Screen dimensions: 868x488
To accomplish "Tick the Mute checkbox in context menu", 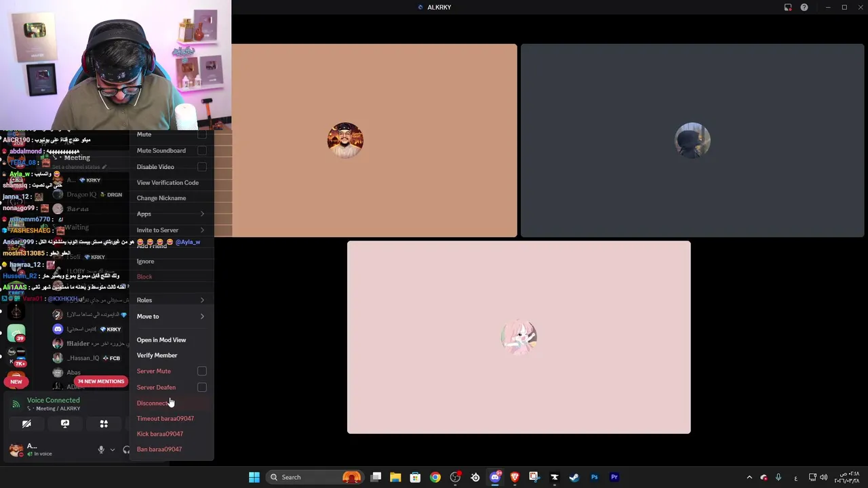I will pyautogui.click(x=201, y=134).
